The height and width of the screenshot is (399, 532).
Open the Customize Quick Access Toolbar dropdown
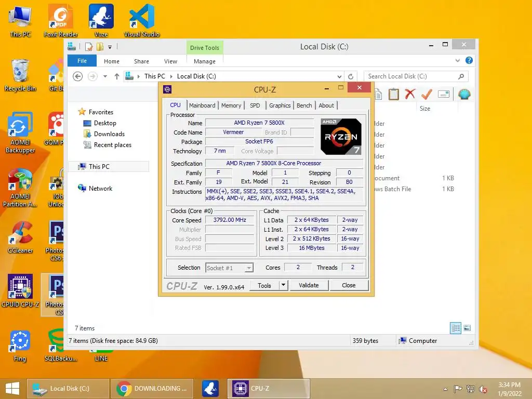tap(110, 47)
